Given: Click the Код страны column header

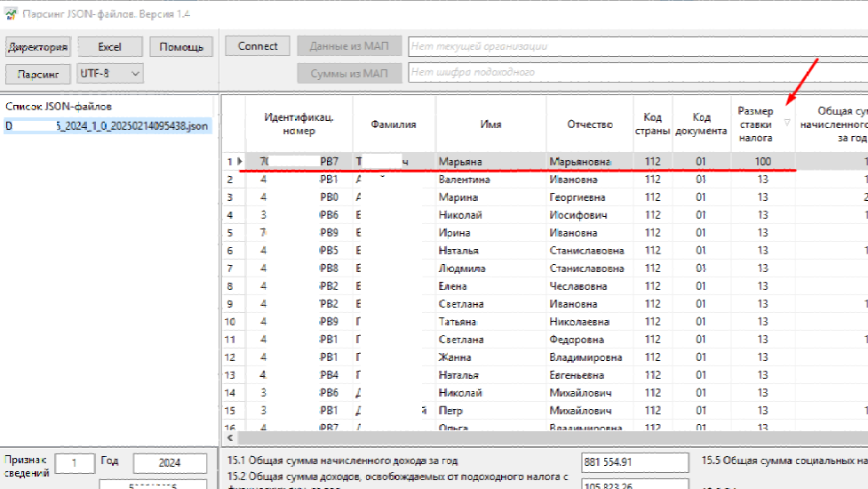Looking at the screenshot, I should pyautogui.click(x=652, y=124).
